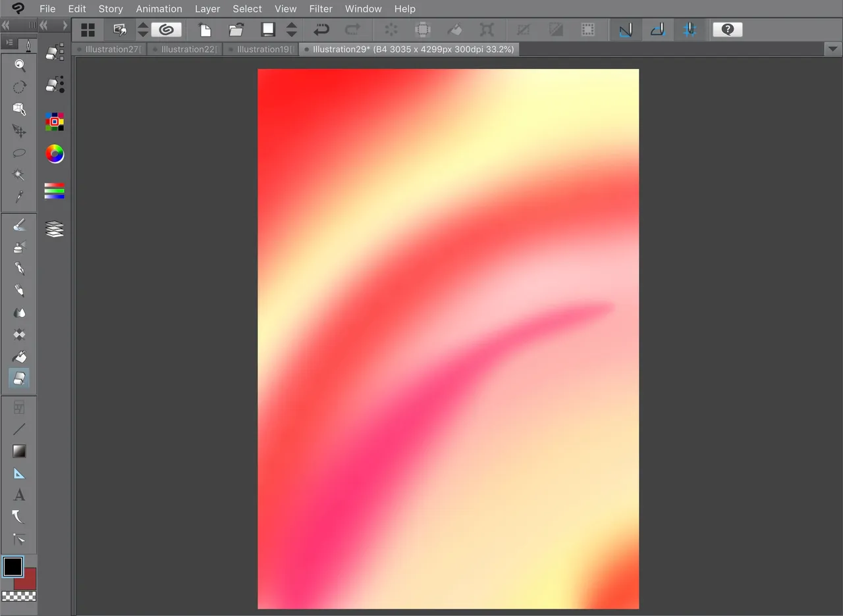The image size is (843, 616).
Task: Undo the last action
Action: click(x=321, y=30)
